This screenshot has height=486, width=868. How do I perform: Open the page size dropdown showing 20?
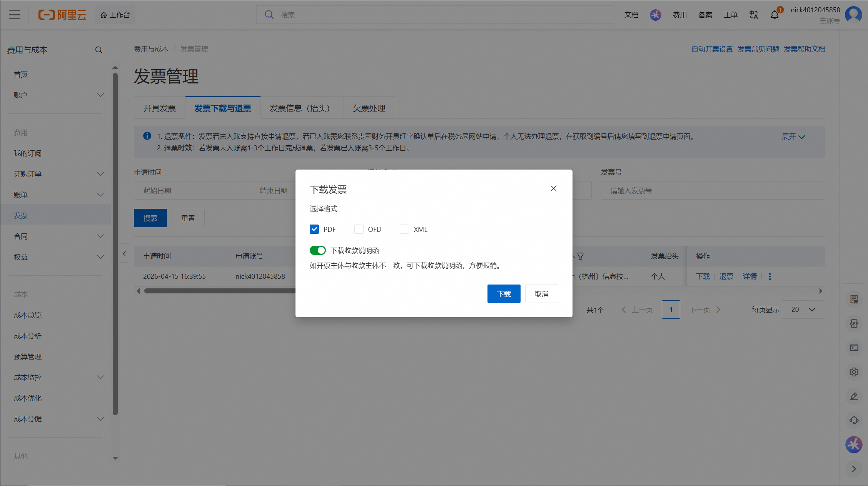click(x=803, y=310)
